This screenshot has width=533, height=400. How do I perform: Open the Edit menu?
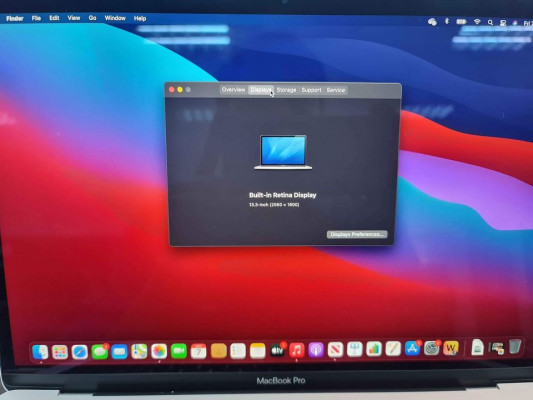pyautogui.click(x=54, y=18)
